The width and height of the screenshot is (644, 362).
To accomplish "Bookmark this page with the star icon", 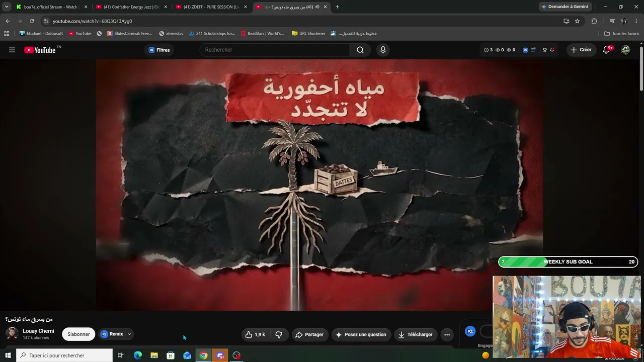I will coord(577,21).
